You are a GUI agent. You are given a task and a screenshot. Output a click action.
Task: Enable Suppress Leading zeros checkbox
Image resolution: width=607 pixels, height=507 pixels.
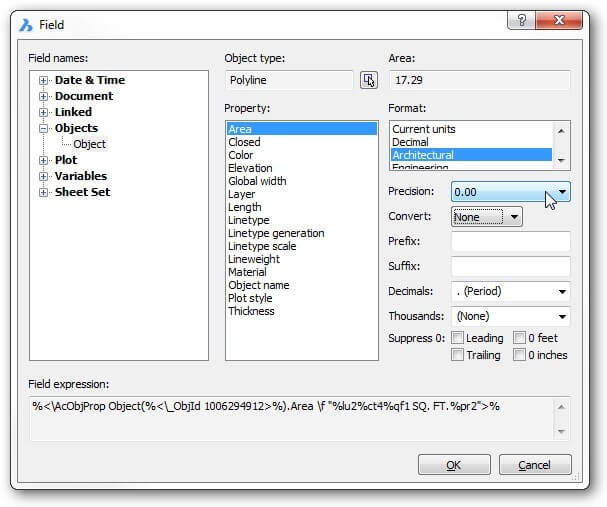coord(458,338)
